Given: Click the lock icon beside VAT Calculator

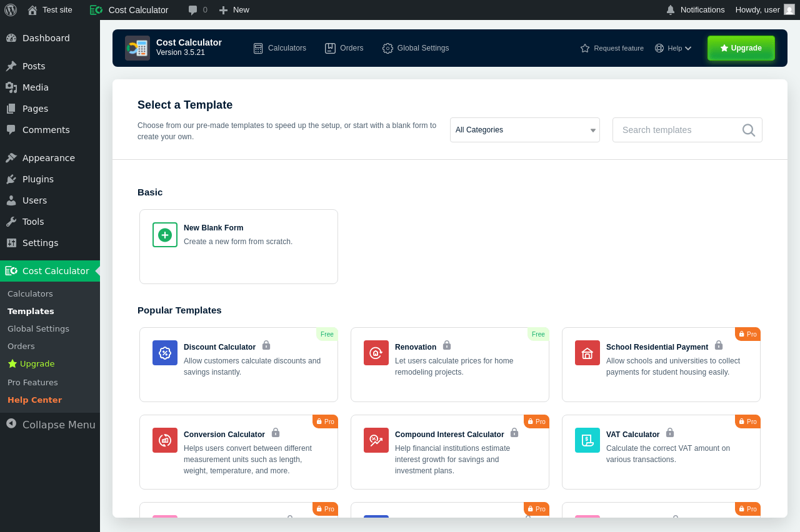Looking at the screenshot, I should pos(670,433).
